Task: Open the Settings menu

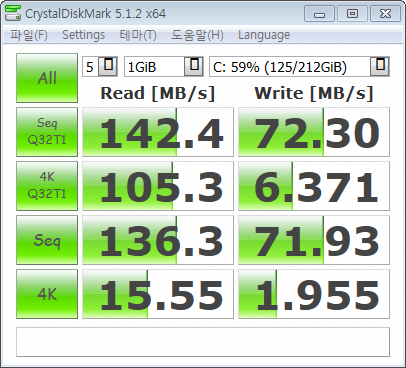Action: tap(83, 35)
